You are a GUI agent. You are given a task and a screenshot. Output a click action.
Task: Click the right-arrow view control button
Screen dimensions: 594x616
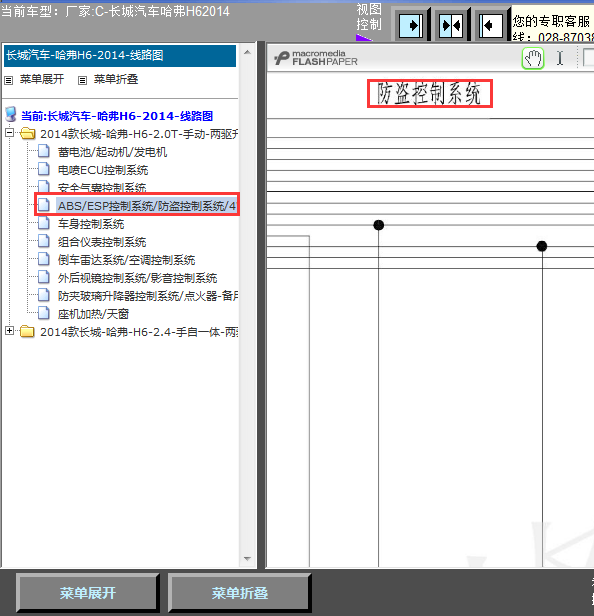[x=411, y=26]
